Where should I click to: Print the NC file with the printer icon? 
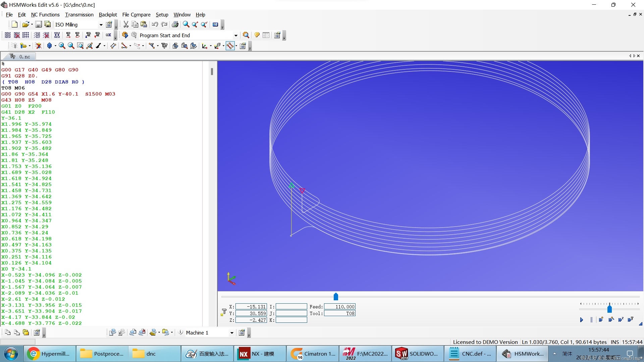(x=175, y=24)
